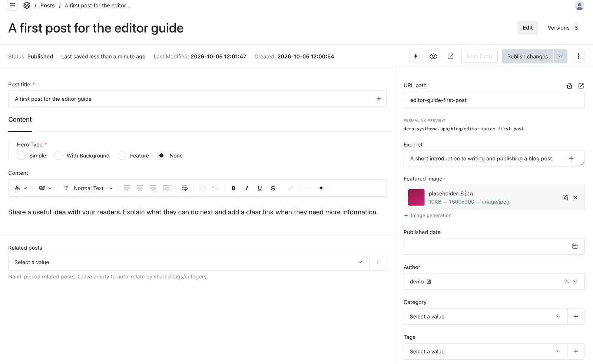Viewport: 593px width, 364px height.
Task: Toggle underline formatting in editor toolbar
Action: coord(260,188)
